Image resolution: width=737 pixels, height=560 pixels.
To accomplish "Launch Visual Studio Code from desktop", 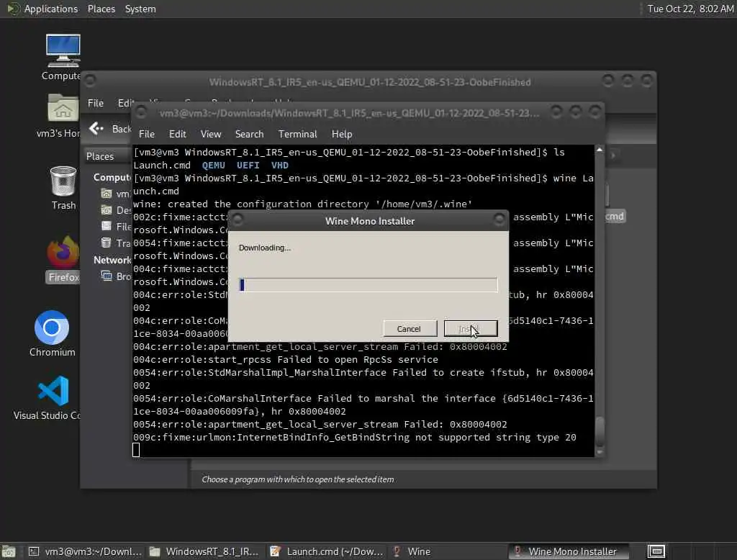I will pyautogui.click(x=53, y=390).
